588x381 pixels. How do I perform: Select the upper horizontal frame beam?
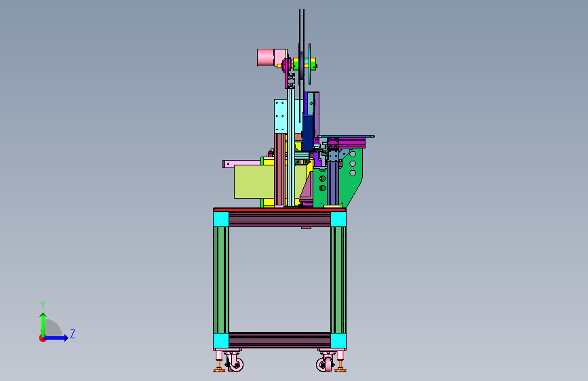click(279, 219)
